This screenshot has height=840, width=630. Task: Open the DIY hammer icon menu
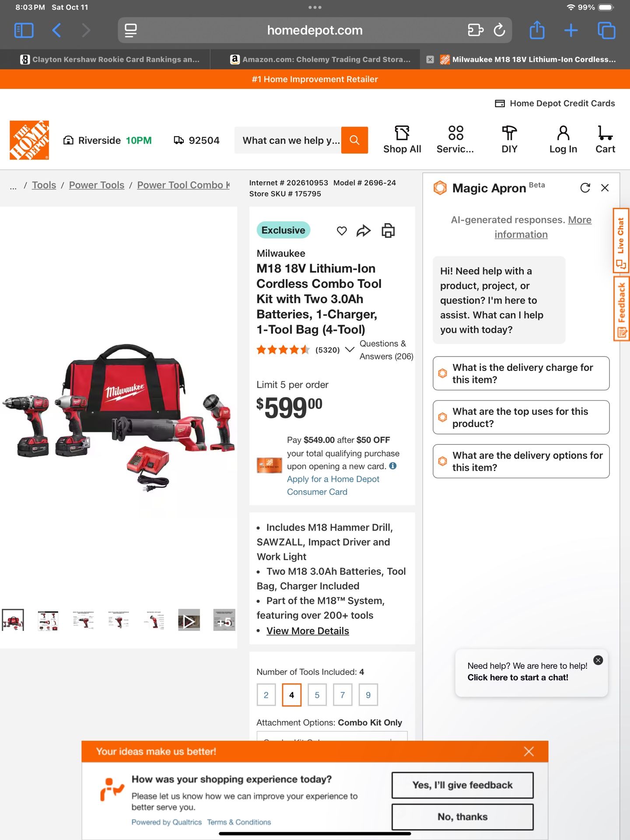(x=509, y=140)
